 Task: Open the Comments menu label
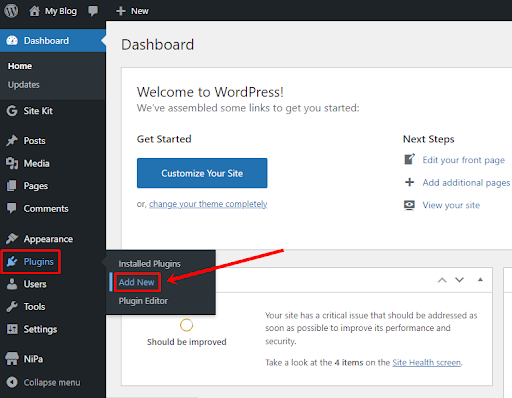(46, 209)
